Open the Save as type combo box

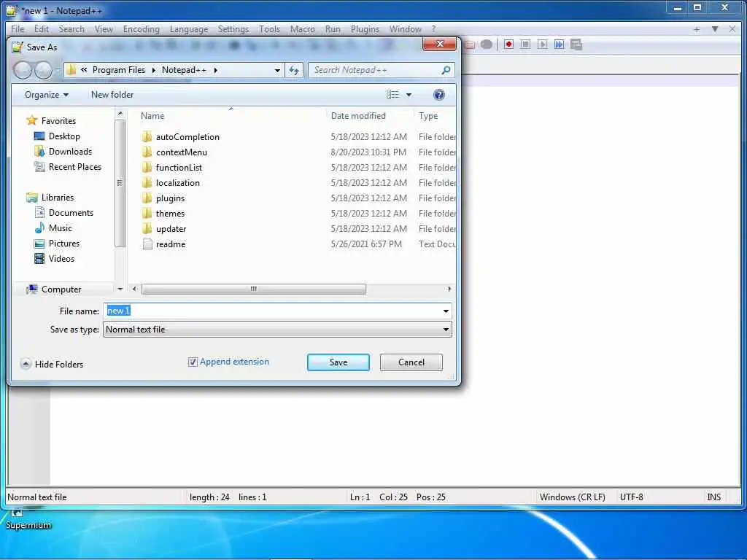[277, 330]
